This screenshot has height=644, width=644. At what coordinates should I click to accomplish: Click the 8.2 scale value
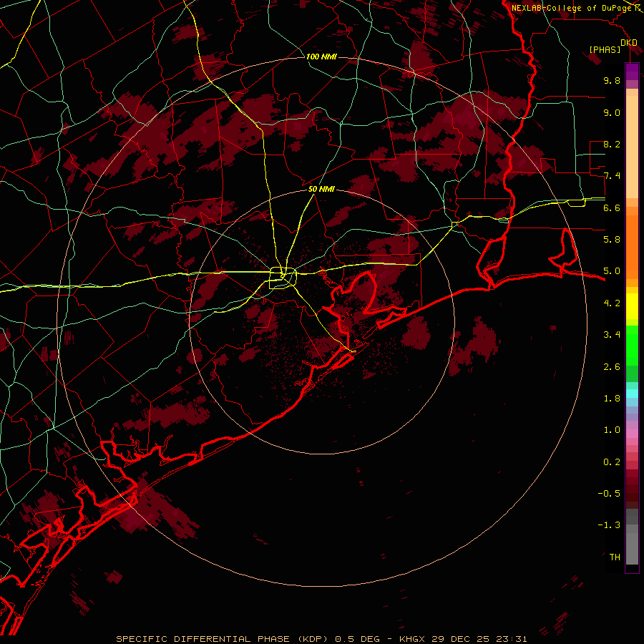(612, 144)
